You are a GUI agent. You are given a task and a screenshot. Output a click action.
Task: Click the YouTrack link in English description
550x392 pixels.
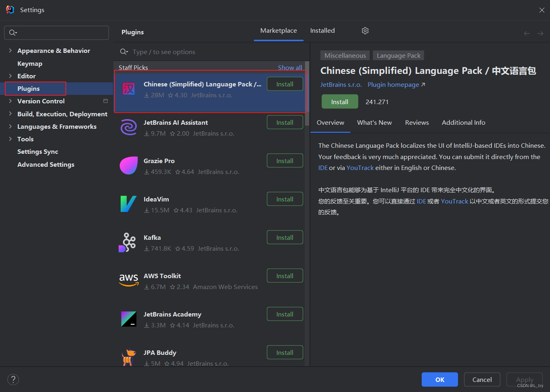360,168
